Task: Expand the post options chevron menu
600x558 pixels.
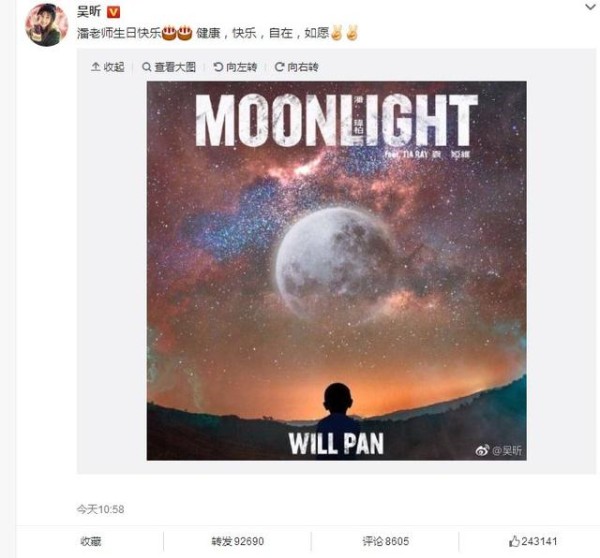Action: [590, 7]
